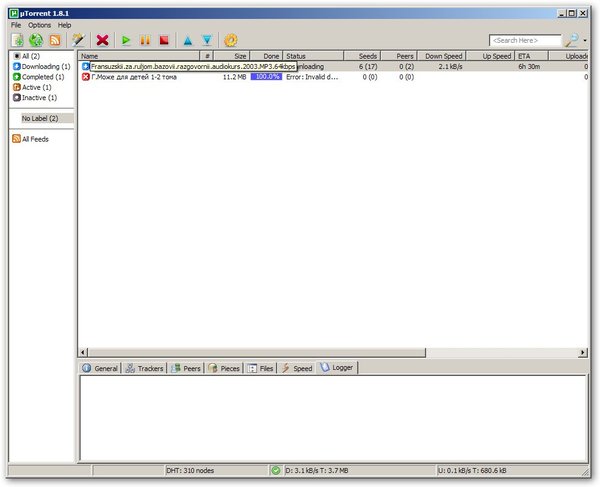
Task: Switch to the General tab
Action: pyautogui.click(x=100, y=368)
